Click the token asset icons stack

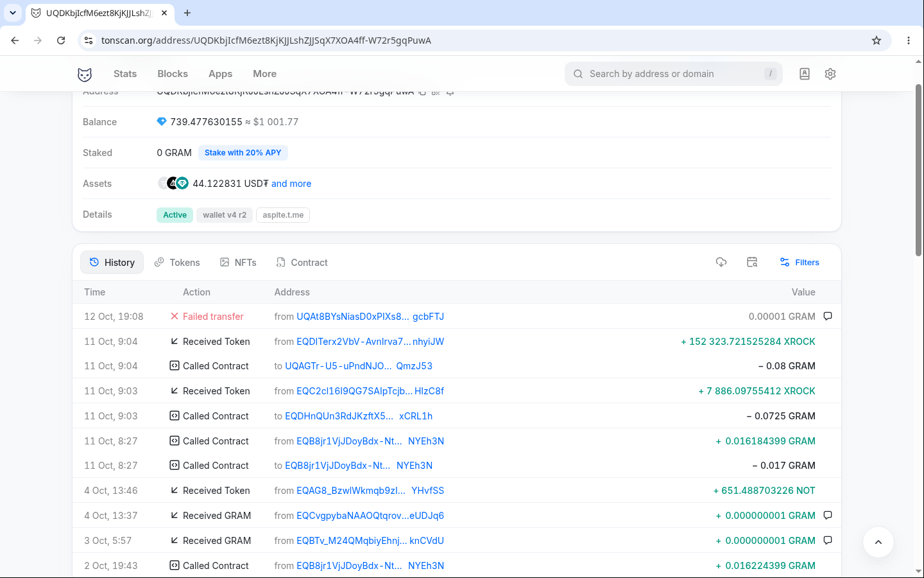click(173, 183)
